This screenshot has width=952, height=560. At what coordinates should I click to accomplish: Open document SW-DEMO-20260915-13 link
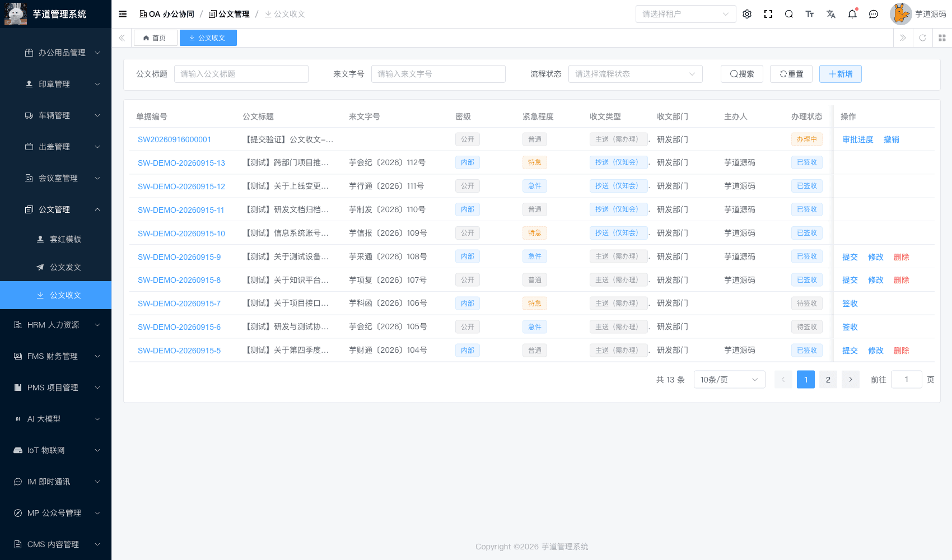(x=181, y=163)
